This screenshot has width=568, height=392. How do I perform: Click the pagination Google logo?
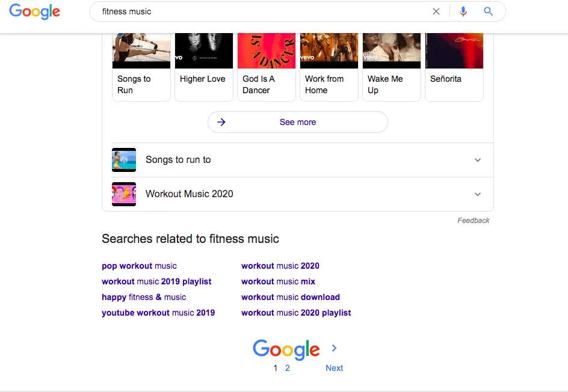286,350
